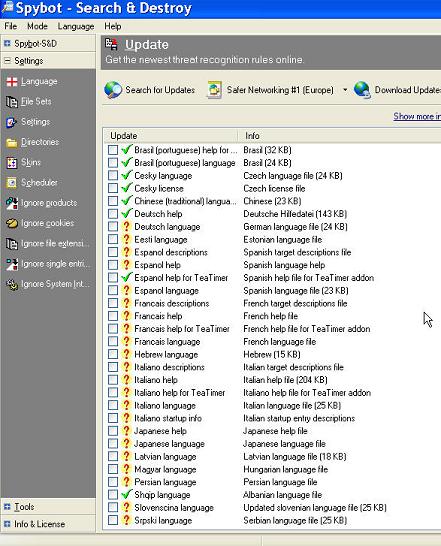Tick the Deutsch language checkbox
Screen dimensions: 441x546
tap(113, 227)
